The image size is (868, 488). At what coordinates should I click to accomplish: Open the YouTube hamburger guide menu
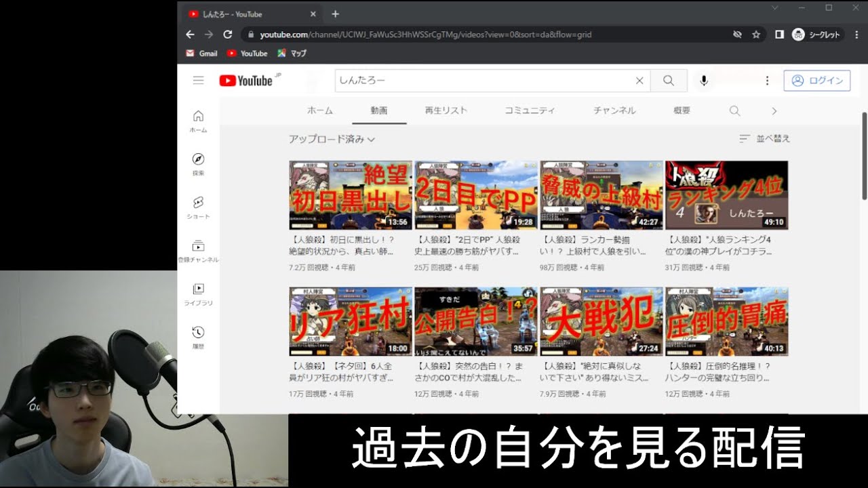coord(198,81)
